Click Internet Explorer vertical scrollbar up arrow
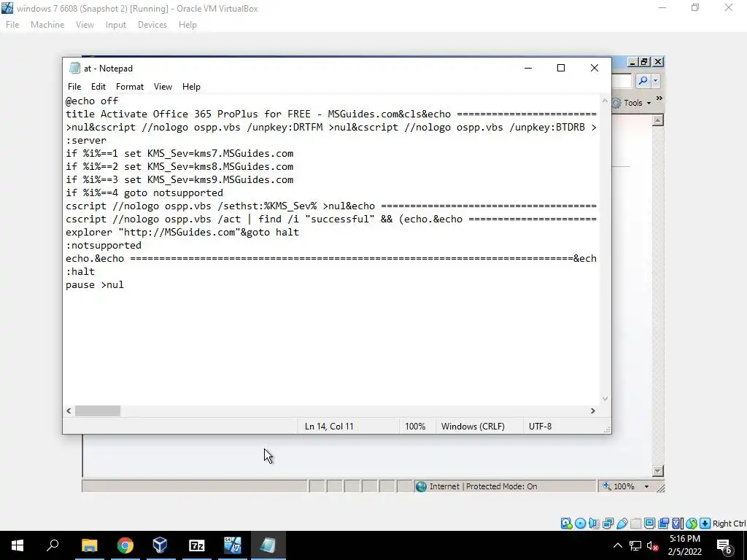747x560 pixels. pos(657,120)
